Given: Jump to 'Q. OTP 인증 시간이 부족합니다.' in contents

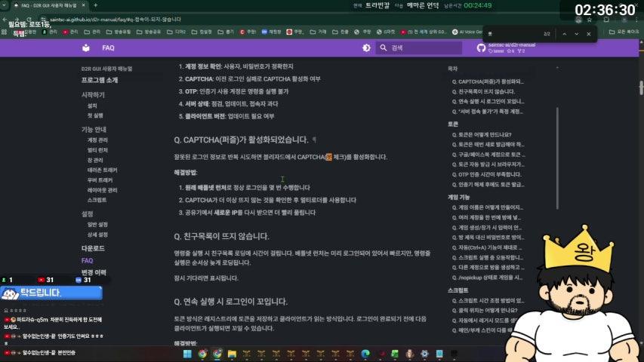Looking at the screenshot, I should tap(486, 174).
